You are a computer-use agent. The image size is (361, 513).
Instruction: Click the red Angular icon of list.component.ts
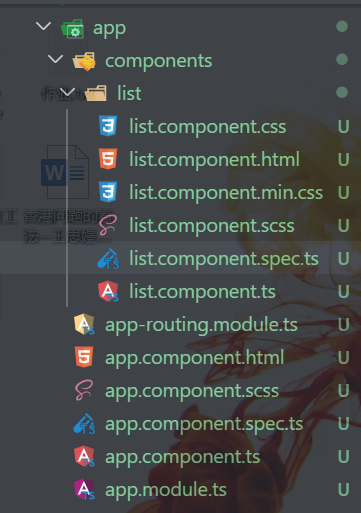tap(108, 291)
